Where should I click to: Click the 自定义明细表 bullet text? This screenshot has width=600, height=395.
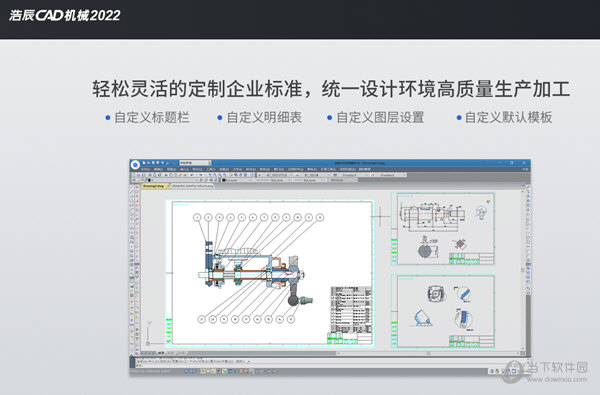pyautogui.click(x=264, y=117)
